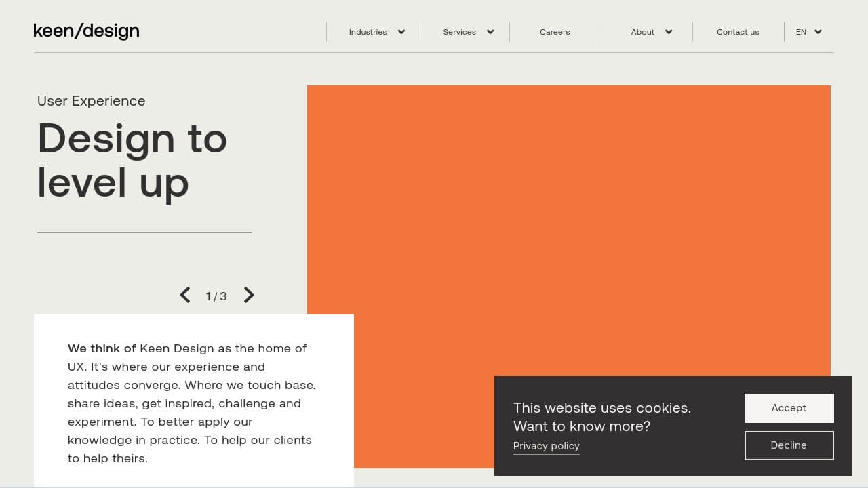
Task: Advance to the next slide arrow
Action: (x=249, y=295)
